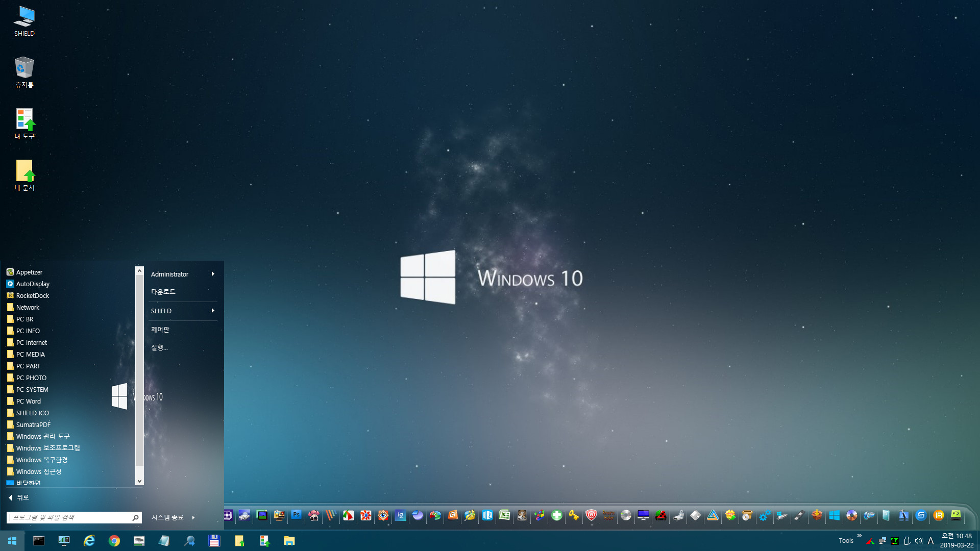Open the floppy disk diamond dock icon
The image size is (980, 551).
click(x=695, y=515)
